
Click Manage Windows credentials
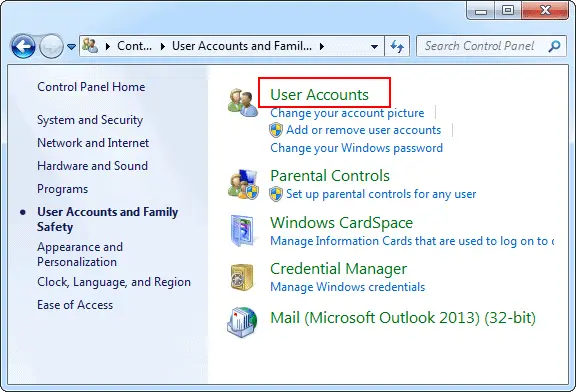[348, 287]
